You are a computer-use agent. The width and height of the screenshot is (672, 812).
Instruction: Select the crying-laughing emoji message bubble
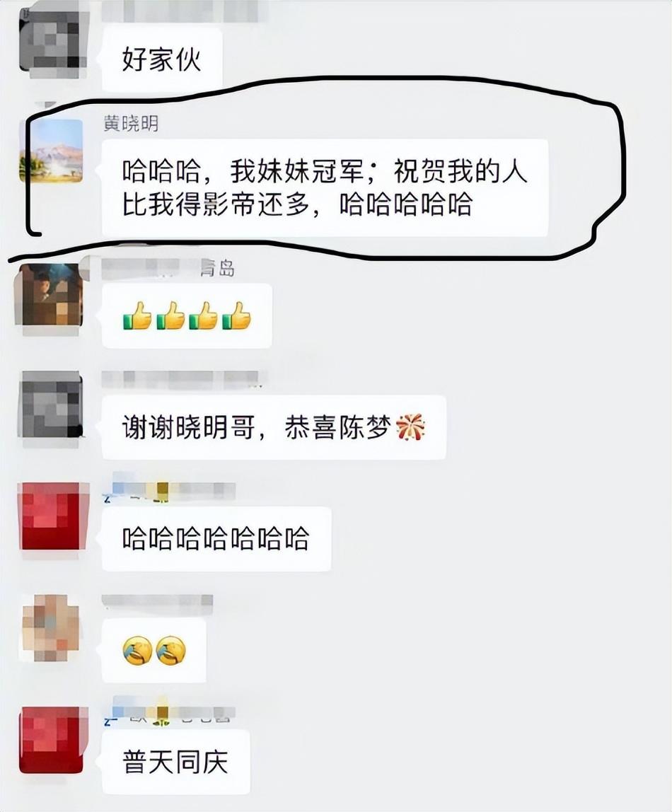tap(153, 651)
